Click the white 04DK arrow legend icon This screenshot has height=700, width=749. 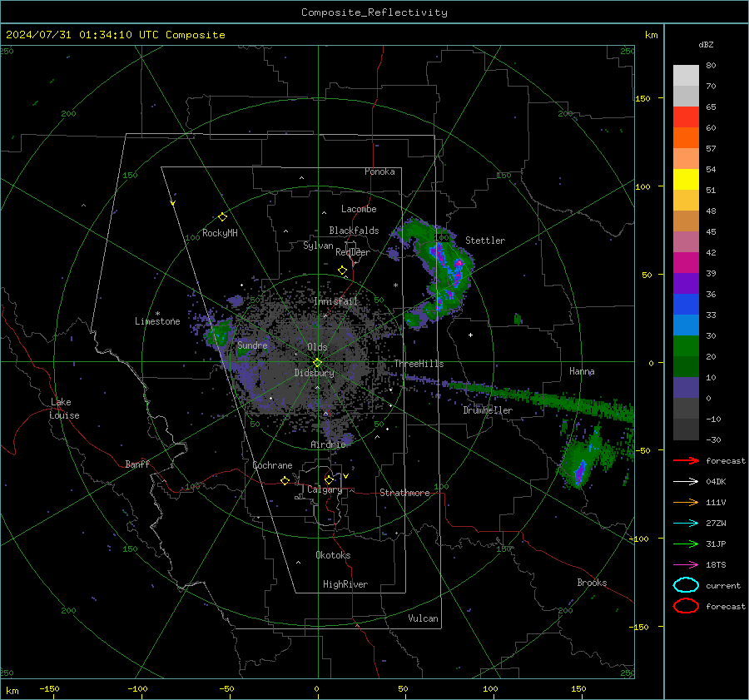(686, 482)
